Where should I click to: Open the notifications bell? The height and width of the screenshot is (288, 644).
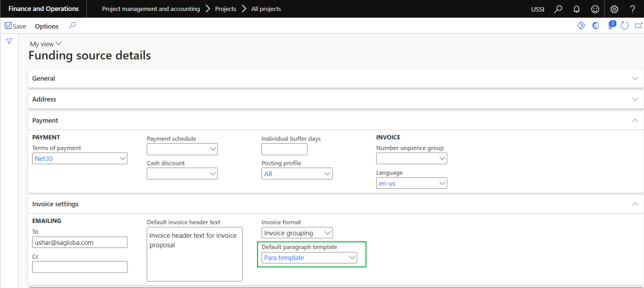coord(576,9)
